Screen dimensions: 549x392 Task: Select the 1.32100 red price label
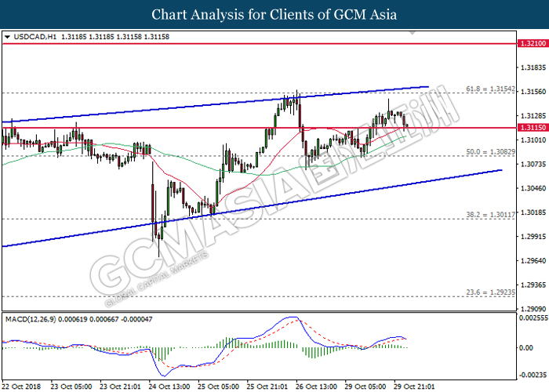tap(533, 43)
